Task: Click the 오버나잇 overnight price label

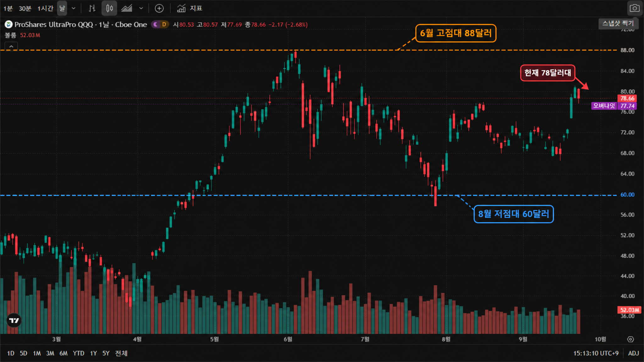Action: (604, 106)
